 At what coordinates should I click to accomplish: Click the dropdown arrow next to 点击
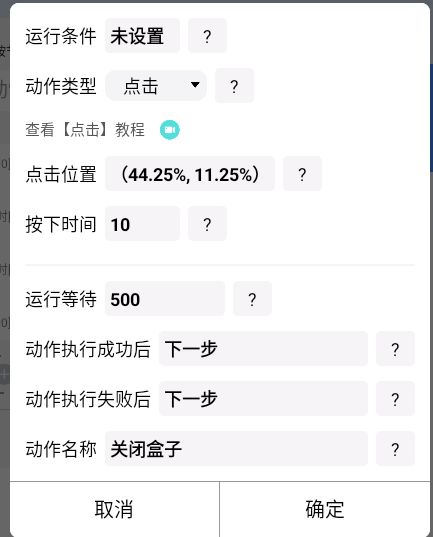click(x=195, y=85)
